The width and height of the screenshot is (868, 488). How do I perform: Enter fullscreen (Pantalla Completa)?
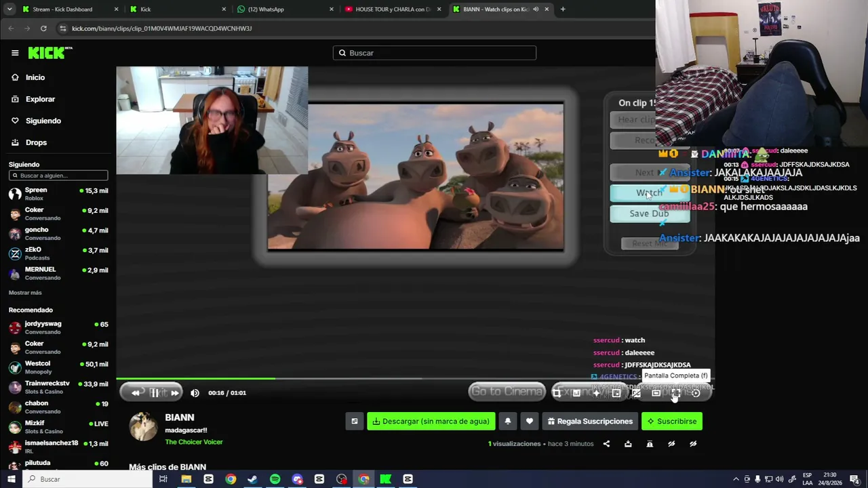pyautogui.click(x=675, y=392)
